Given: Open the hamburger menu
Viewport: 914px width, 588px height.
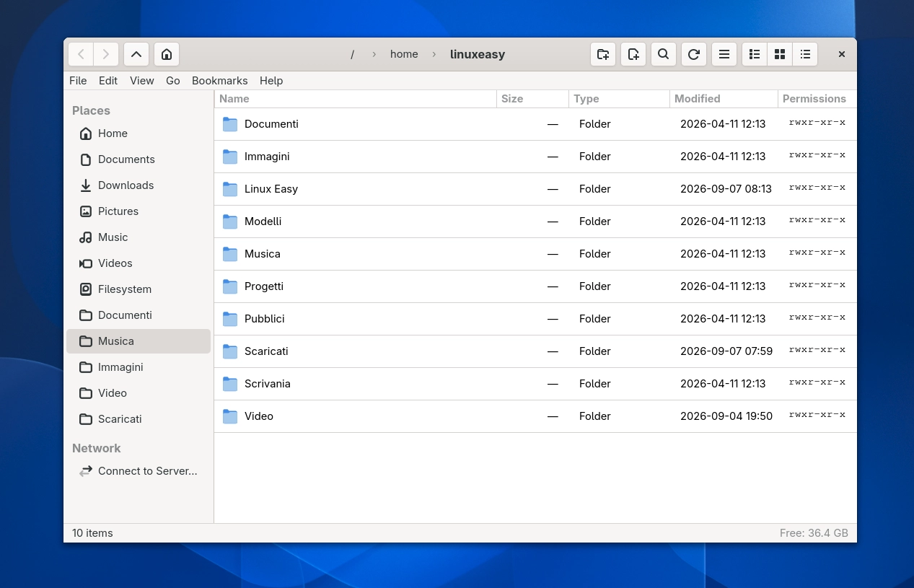Looking at the screenshot, I should (x=724, y=54).
